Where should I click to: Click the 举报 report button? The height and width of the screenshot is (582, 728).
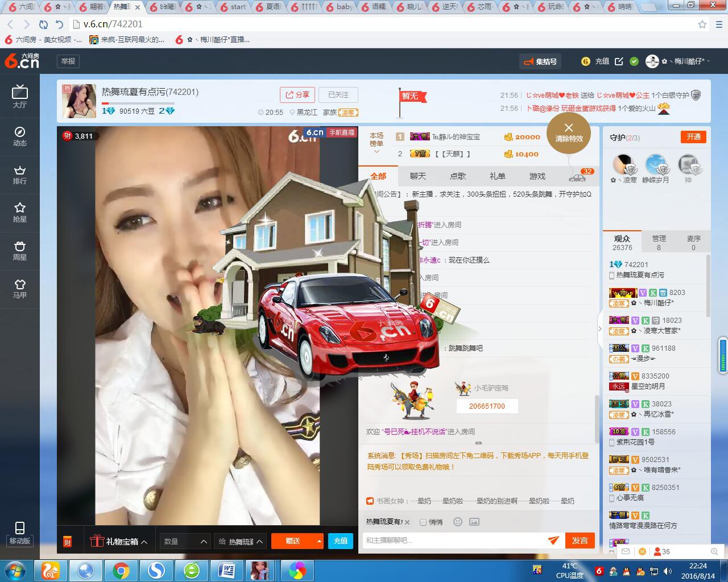coord(68,61)
